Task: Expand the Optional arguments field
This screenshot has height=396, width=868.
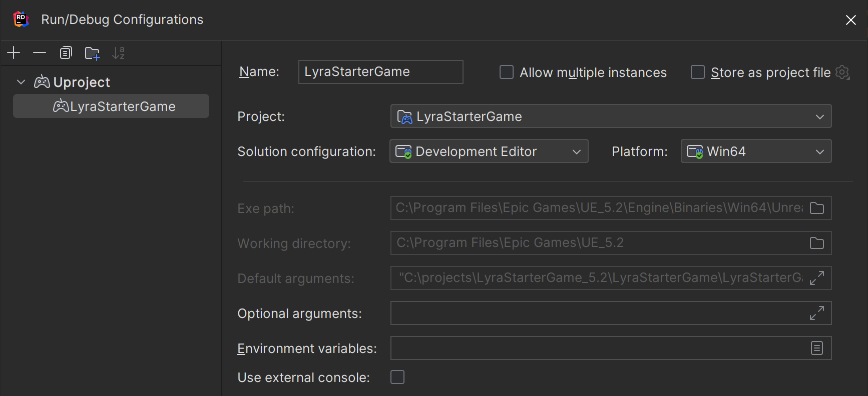Action: tap(816, 313)
